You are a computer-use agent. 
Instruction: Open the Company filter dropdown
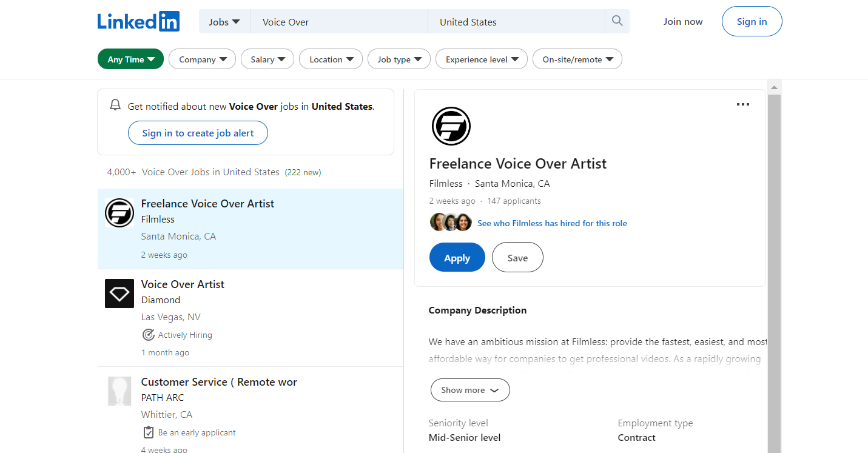202,59
